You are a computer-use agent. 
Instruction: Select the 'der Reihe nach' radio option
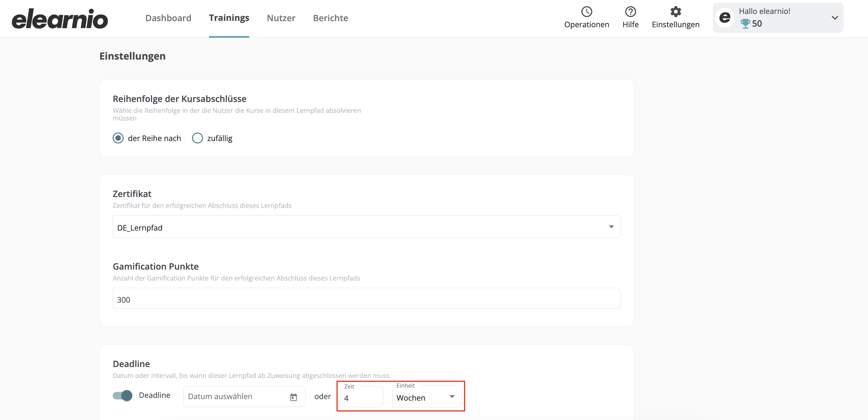tap(118, 138)
